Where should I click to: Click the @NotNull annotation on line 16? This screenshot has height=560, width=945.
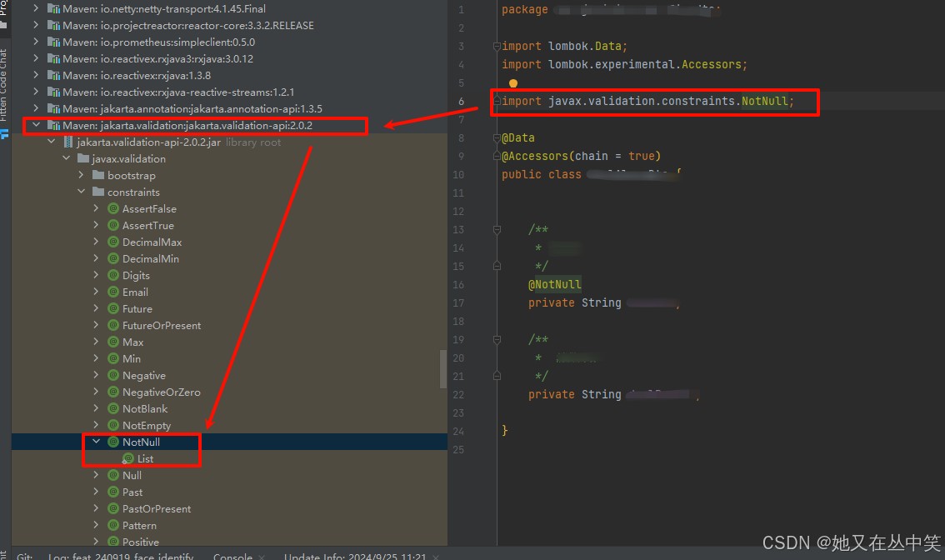(554, 284)
